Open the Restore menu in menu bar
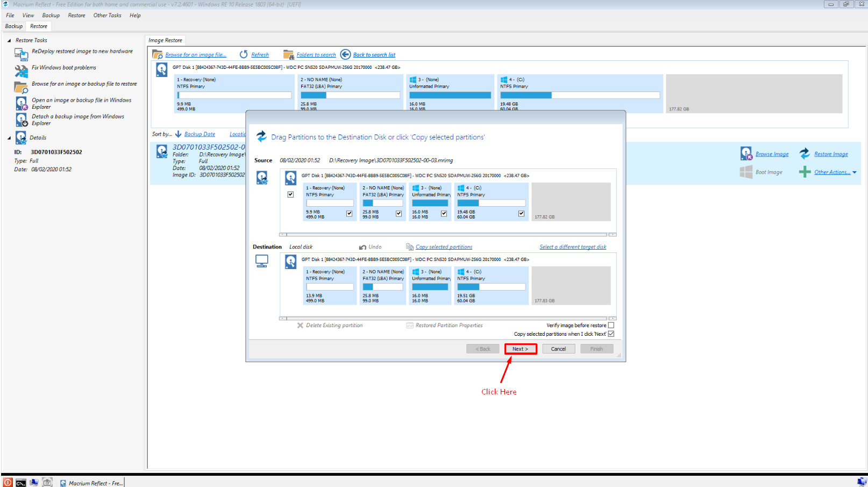The width and height of the screenshot is (868, 487). tap(76, 15)
